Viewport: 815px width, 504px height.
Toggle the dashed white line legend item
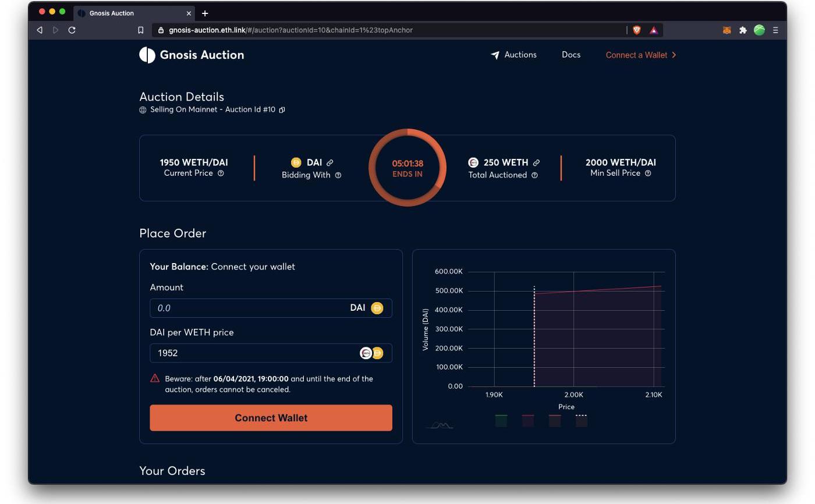pyautogui.click(x=581, y=421)
